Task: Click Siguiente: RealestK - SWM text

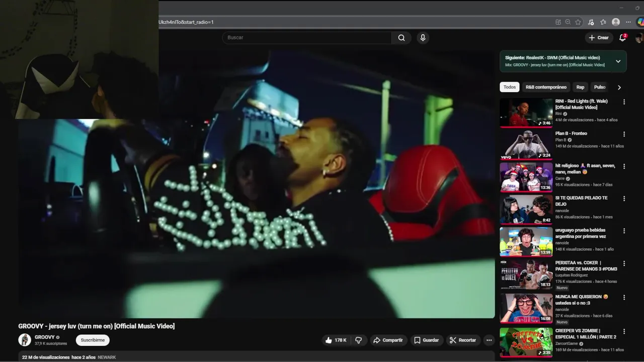Action: [x=552, y=58]
